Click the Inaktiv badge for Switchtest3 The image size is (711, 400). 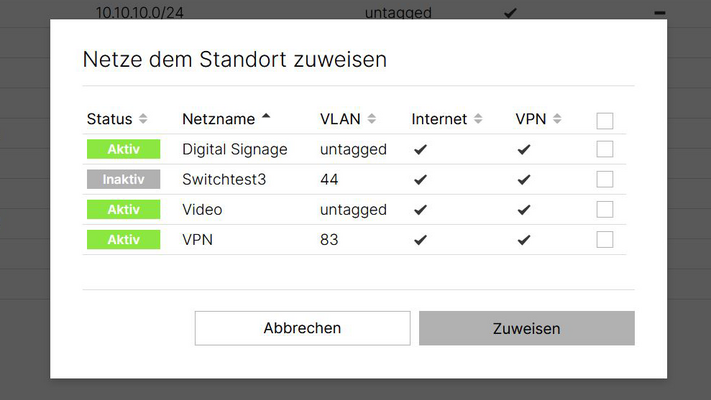tap(123, 180)
